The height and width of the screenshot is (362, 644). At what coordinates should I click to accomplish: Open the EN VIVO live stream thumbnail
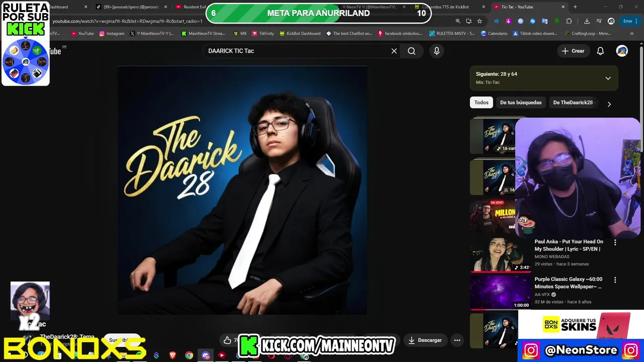pyautogui.click(x=493, y=216)
